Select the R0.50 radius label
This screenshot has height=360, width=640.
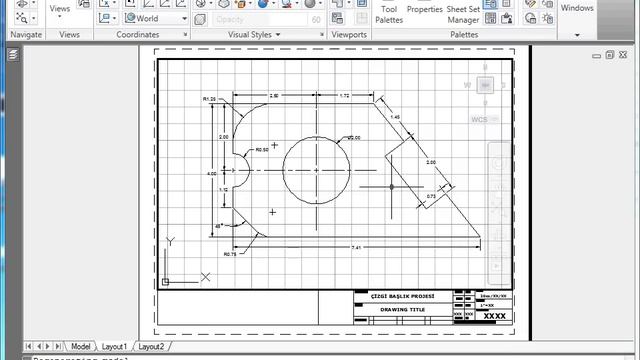pos(262,150)
